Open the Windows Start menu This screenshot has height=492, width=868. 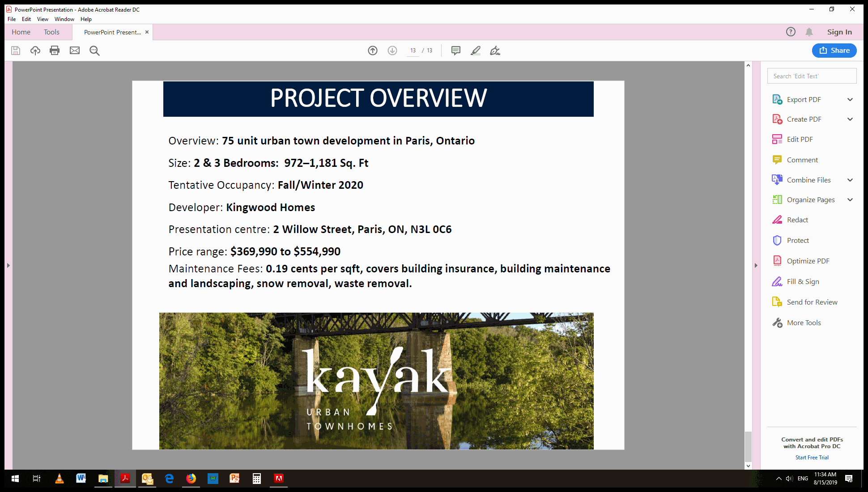pyautogui.click(x=15, y=479)
